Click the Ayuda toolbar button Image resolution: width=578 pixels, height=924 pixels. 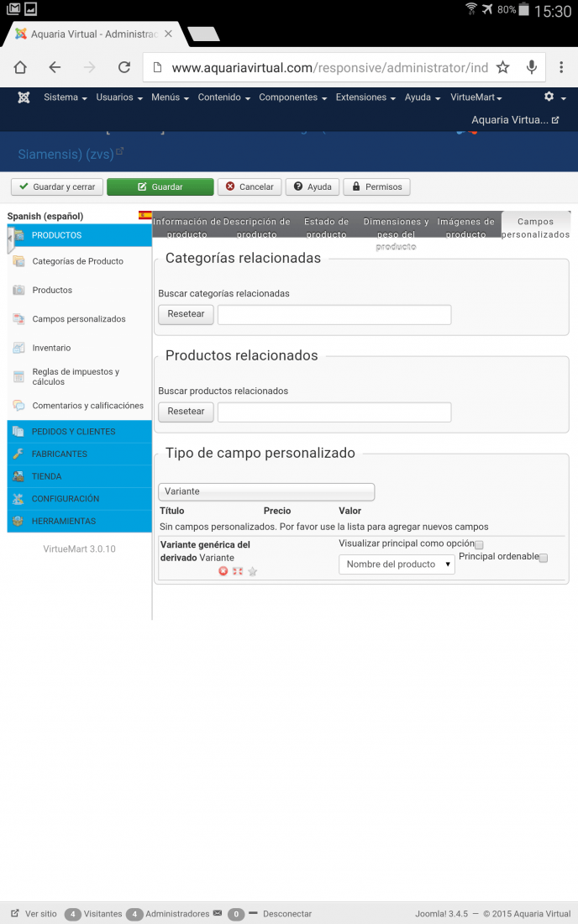click(313, 186)
